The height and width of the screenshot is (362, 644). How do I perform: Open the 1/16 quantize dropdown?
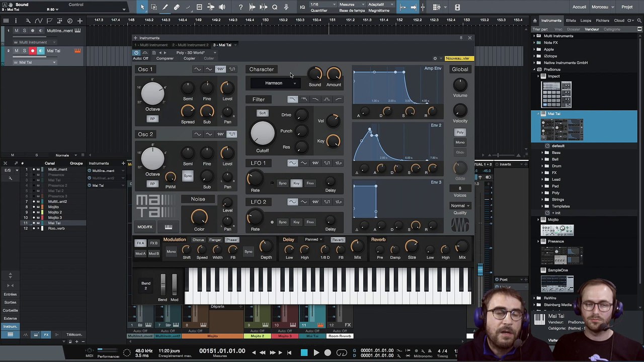click(322, 5)
